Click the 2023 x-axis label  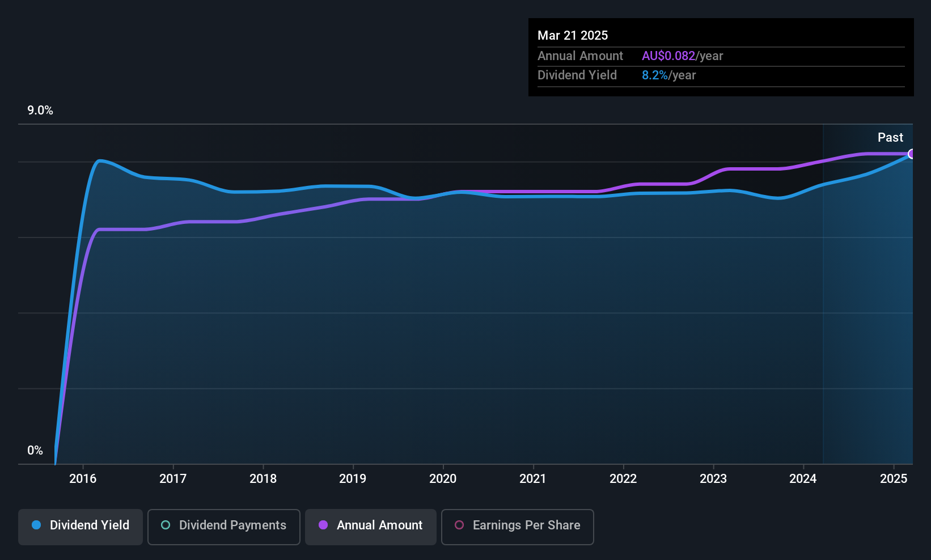tap(713, 478)
